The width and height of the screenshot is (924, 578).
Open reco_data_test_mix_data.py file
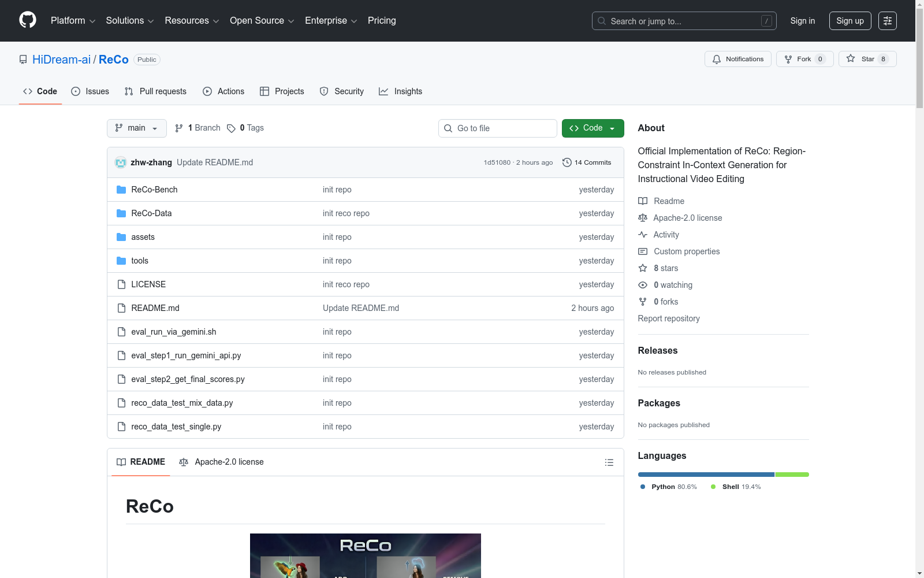point(182,403)
